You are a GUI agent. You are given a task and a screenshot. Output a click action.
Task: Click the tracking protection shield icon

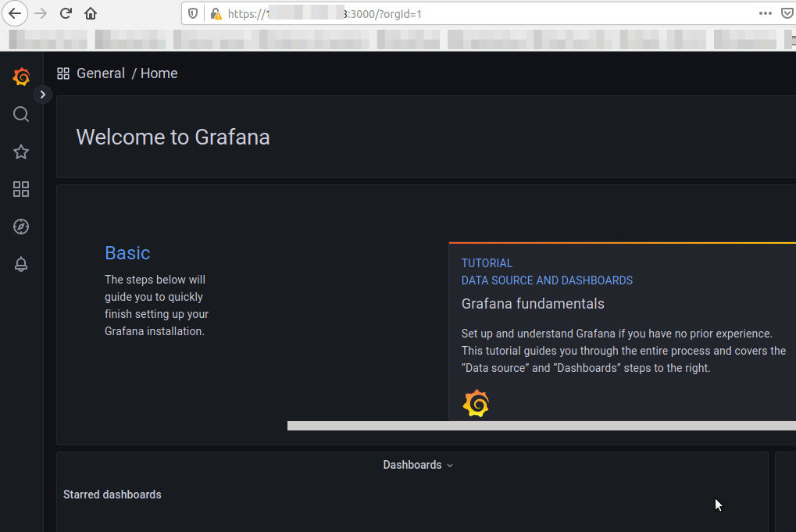(194, 14)
